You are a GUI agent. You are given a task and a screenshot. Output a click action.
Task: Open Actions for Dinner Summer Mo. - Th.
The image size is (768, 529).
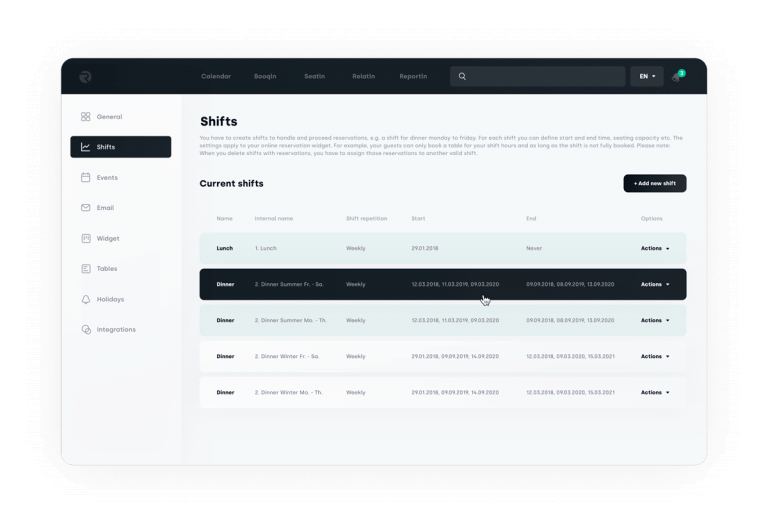(x=655, y=320)
